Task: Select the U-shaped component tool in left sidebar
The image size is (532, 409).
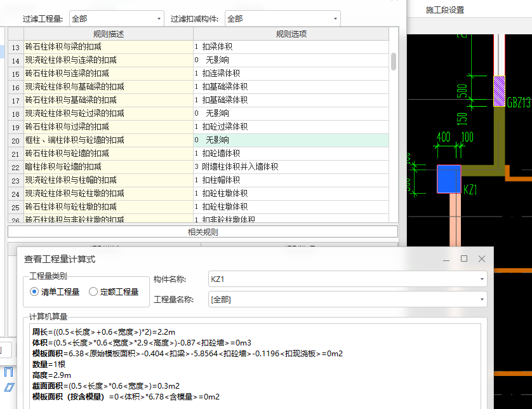Action: click(9, 372)
